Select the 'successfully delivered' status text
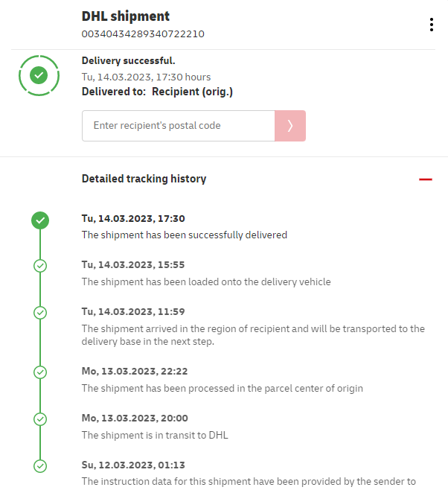The height and width of the screenshot is (490, 448). click(x=184, y=235)
